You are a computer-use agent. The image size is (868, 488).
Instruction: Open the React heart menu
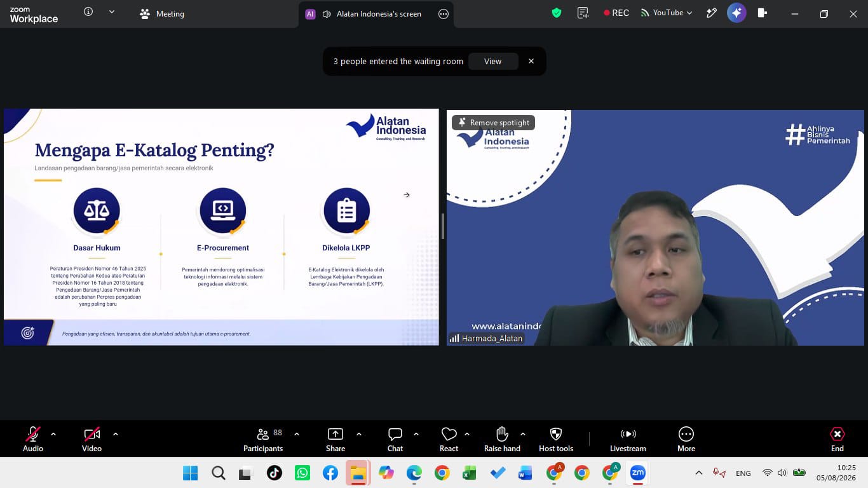click(x=449, y=439)
